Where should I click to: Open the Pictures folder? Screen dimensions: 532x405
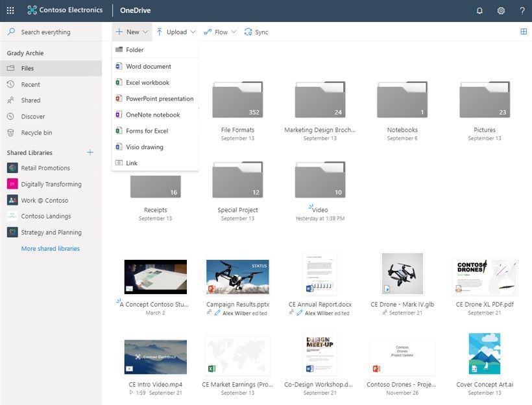click(x=485, y=100)
